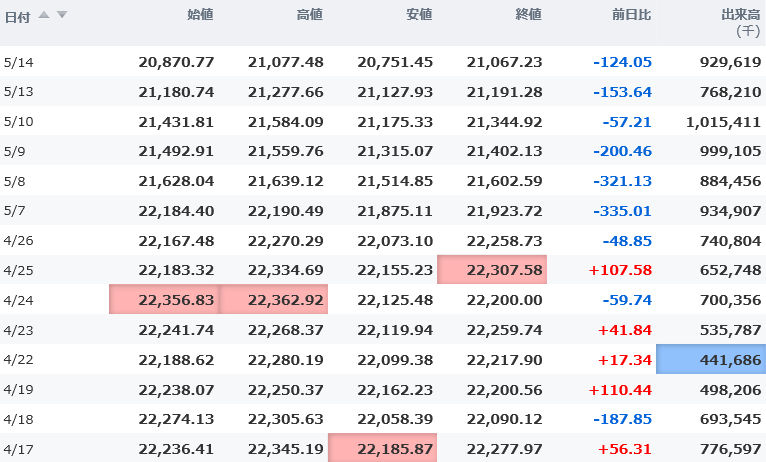Select the 安値 column header
Image resolution: width=766 pixels, height=462 pixels.
point(419,15)
